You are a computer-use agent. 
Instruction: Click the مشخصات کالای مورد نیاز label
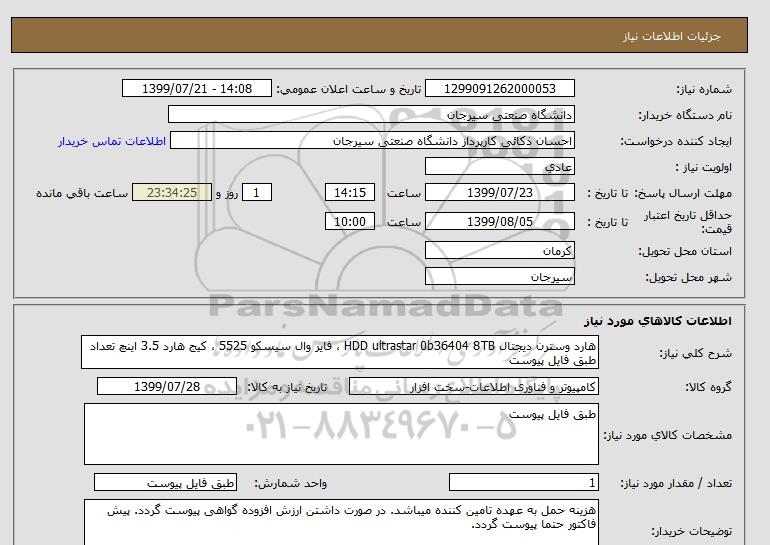coord(667,435)
